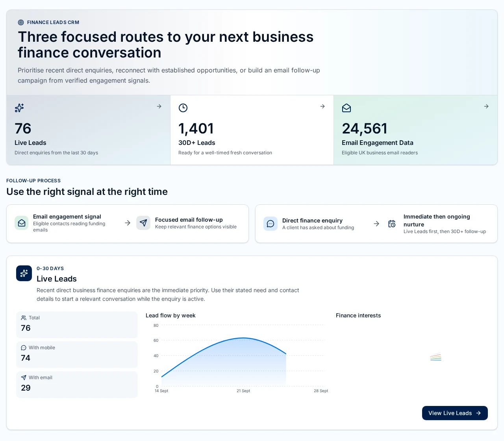This screenshot has width=504, height=441.
Task: Click the 'FOLLOW-UP PROCESS' section label
Action: pos(33,181)
